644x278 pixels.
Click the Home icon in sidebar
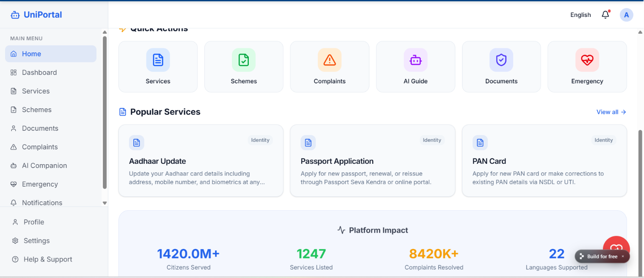click(x=14, y=54)
